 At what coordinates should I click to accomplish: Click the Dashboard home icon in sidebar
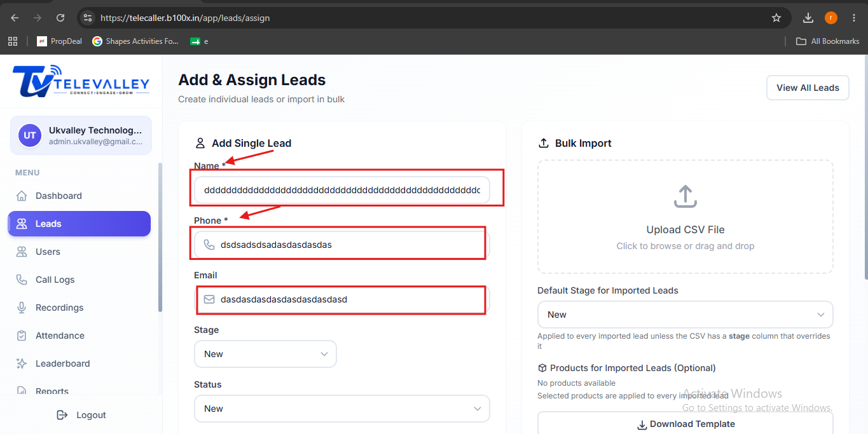pyautogui.click(x=22, y=196)
